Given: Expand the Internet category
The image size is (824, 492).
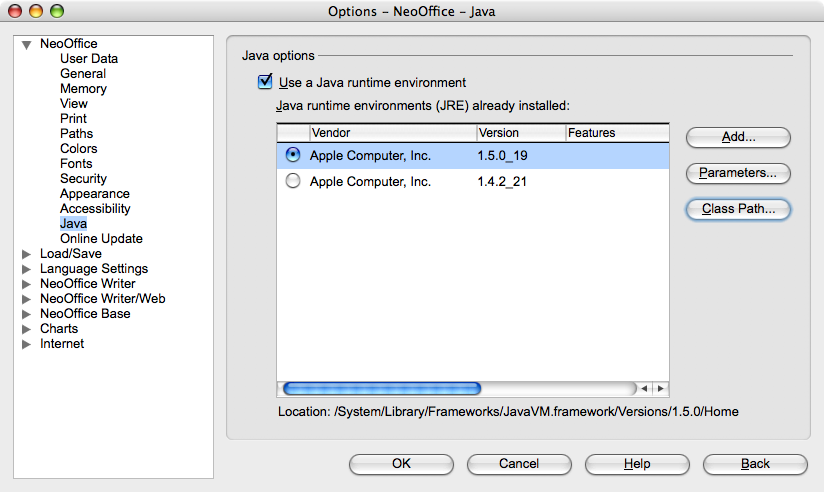Looking at the screenshot, I should pyautogui.click(x=27, y=344).
